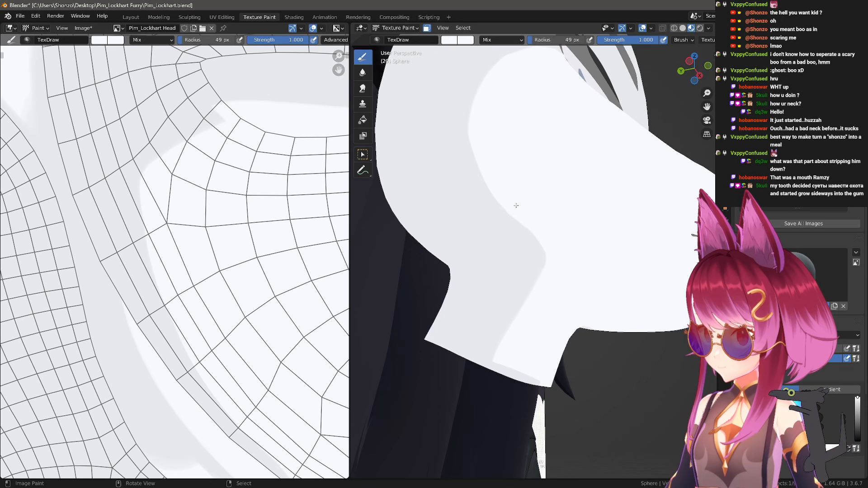
Task: Toggle radius pressure sensitivity in image editor
Action: (240, 40)
